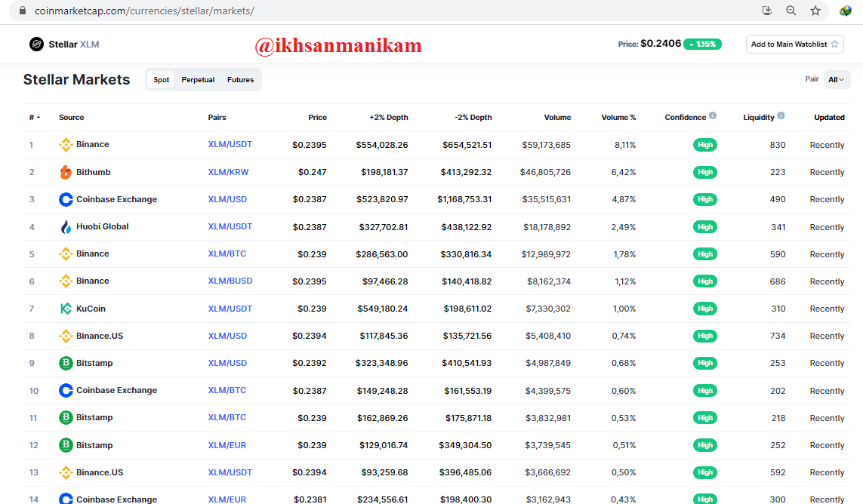Click the Binance logo in row 5
The width and height of the screenshot is (863, 504).
66,254
